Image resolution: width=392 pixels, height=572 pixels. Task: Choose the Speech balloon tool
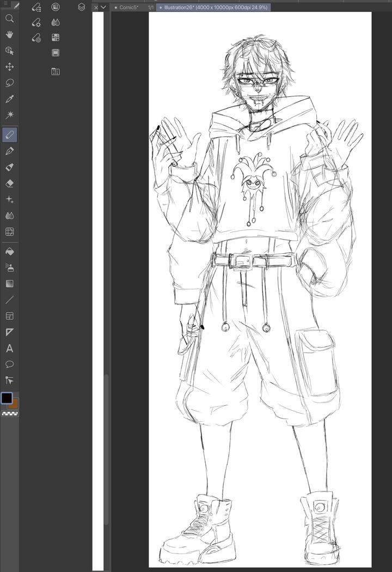[x=9, y=364]
